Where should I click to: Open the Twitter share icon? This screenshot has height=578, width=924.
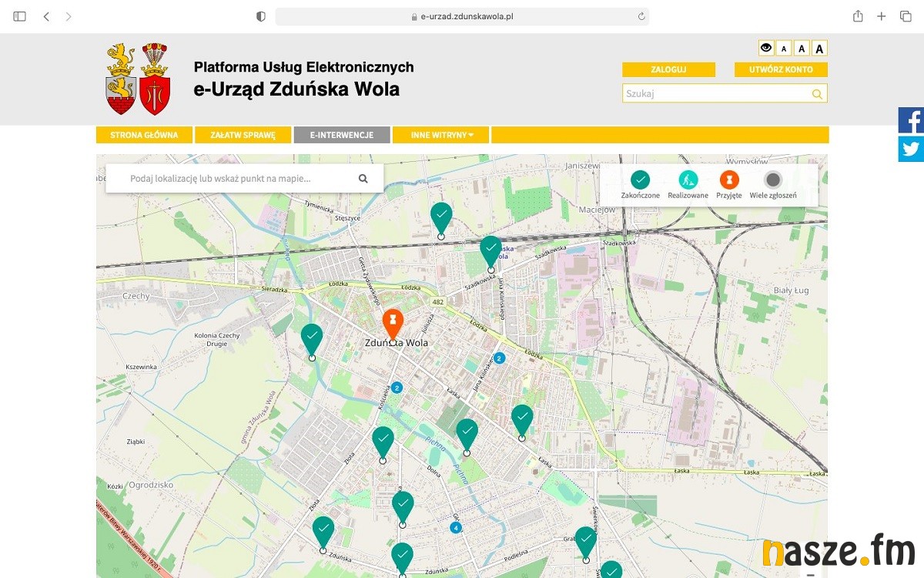click(911, 149)
